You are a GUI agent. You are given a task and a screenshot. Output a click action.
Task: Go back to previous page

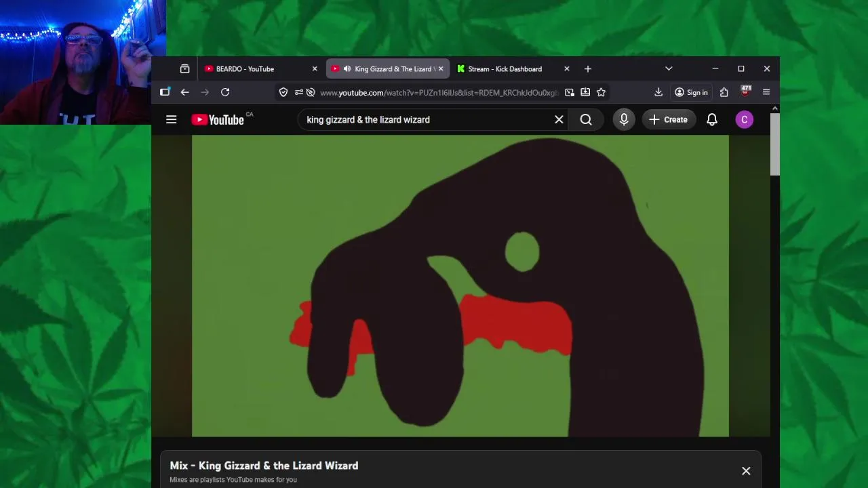[184, 92]
